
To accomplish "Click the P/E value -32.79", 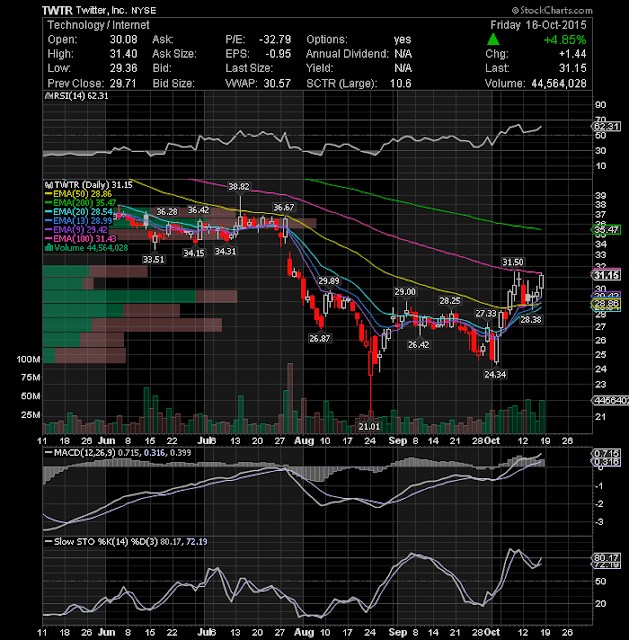I will click(x=275, y=40).
